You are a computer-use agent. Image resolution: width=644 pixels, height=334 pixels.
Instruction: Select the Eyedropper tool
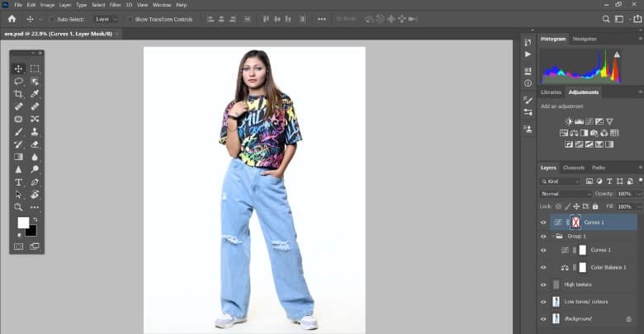35,94
